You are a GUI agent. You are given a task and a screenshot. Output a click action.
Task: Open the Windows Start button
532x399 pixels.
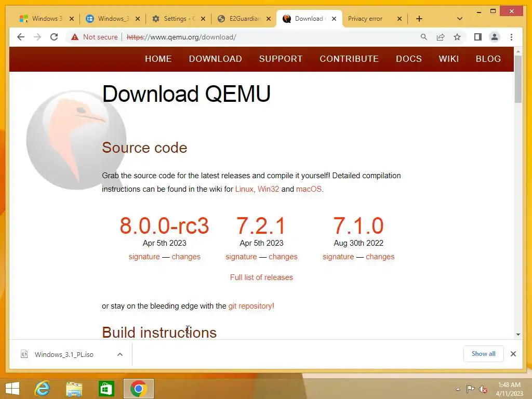tap(12, 389)
